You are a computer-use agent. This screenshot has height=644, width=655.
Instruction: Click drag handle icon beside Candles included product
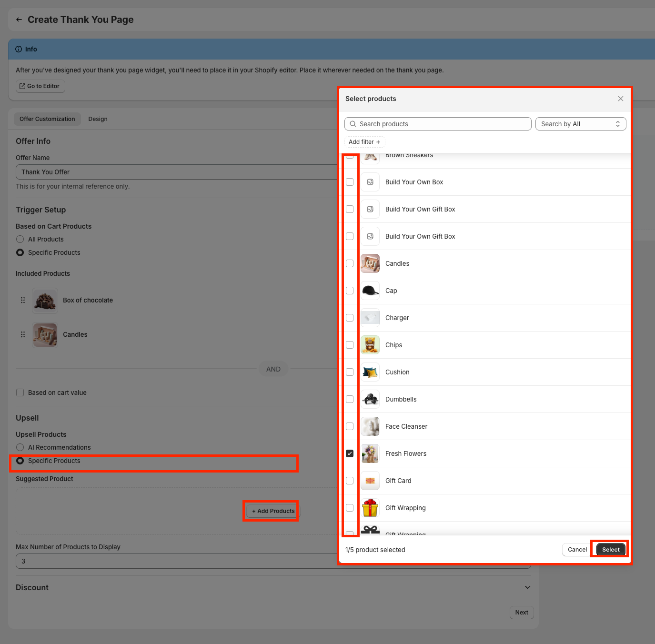23,335
